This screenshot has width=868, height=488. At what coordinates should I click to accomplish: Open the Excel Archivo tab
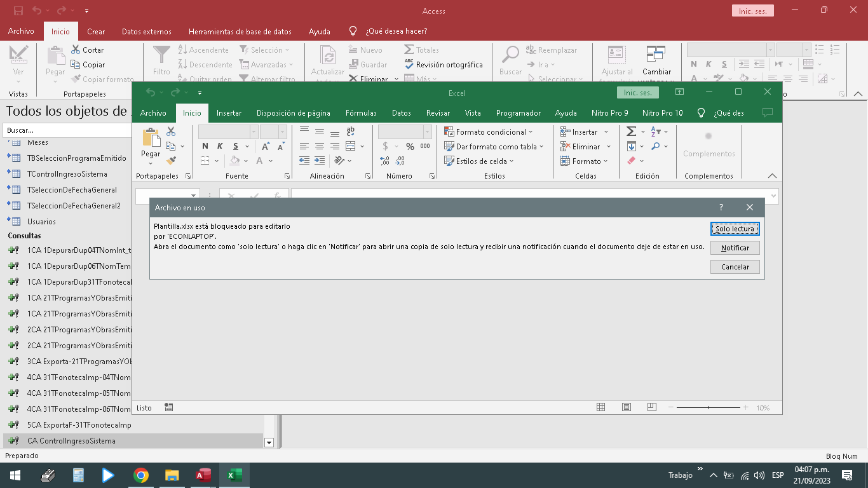coord(153,112)
